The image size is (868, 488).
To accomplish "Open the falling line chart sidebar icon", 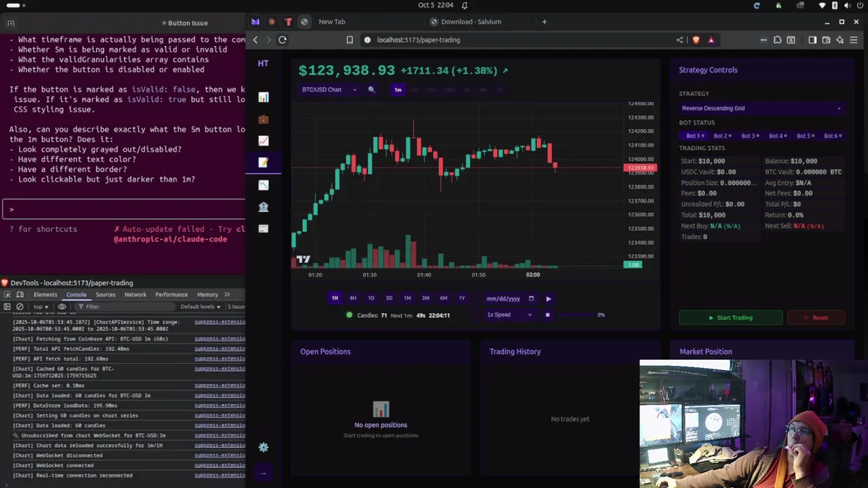I will (x=263, y=185).
